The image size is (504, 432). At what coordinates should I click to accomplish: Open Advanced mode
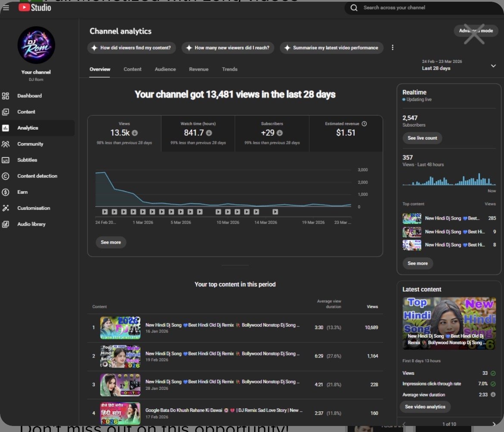pos(476,31)
